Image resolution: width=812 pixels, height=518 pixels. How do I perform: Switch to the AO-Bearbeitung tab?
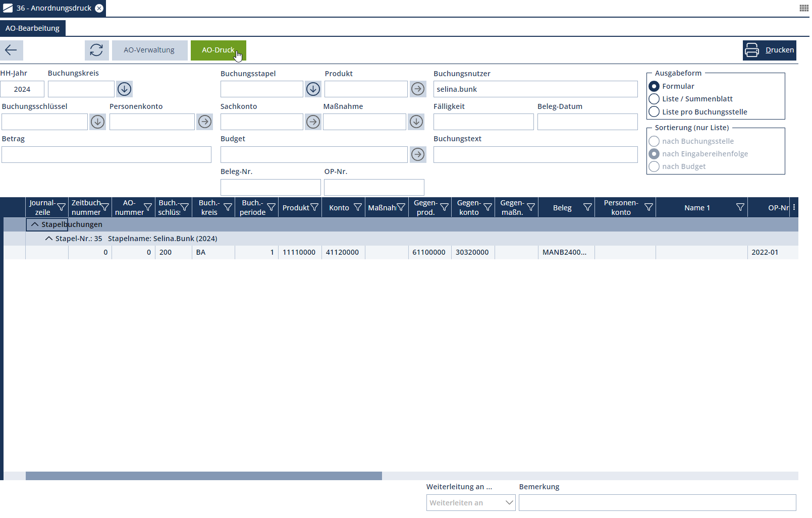pyautogui.click(x=33, y=28)
